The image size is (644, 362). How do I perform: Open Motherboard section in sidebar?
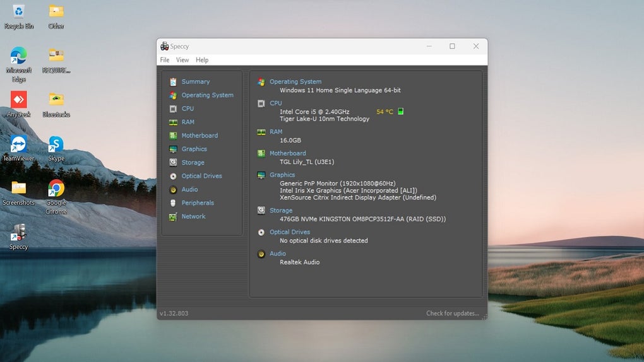coord(200,136)
